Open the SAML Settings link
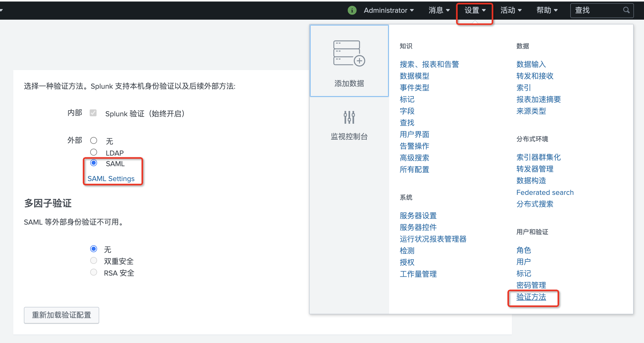644x343 pixels. tap(111, 179)
